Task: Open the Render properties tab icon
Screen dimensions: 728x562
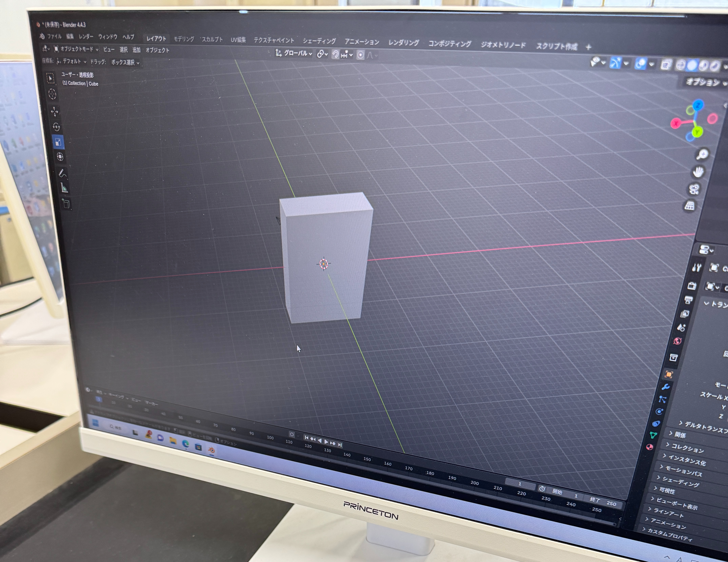Action: point(692,286)
